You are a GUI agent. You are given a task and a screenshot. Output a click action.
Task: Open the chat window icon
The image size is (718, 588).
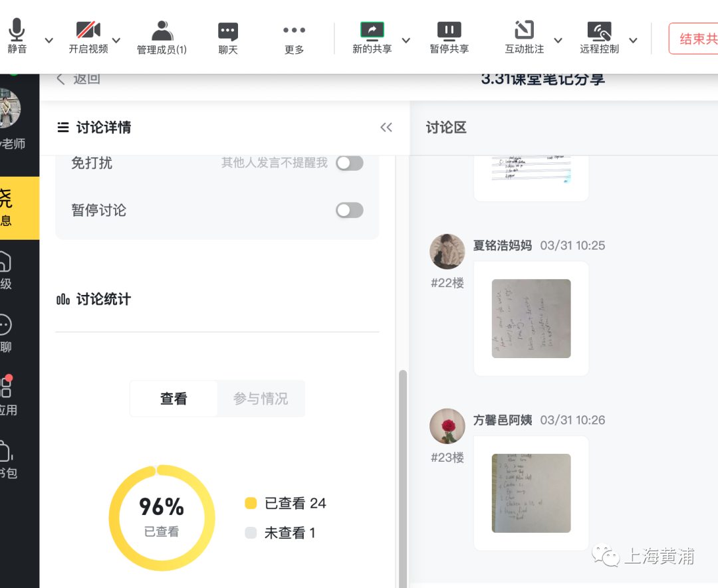[228, 31]
